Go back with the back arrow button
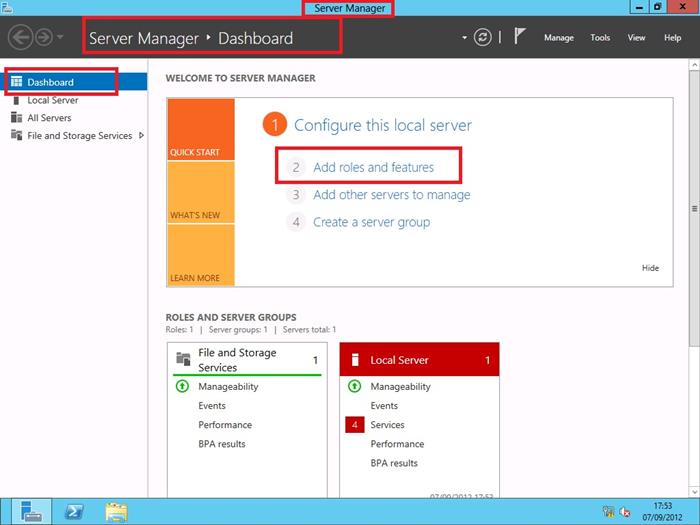 tap(21, 37)
